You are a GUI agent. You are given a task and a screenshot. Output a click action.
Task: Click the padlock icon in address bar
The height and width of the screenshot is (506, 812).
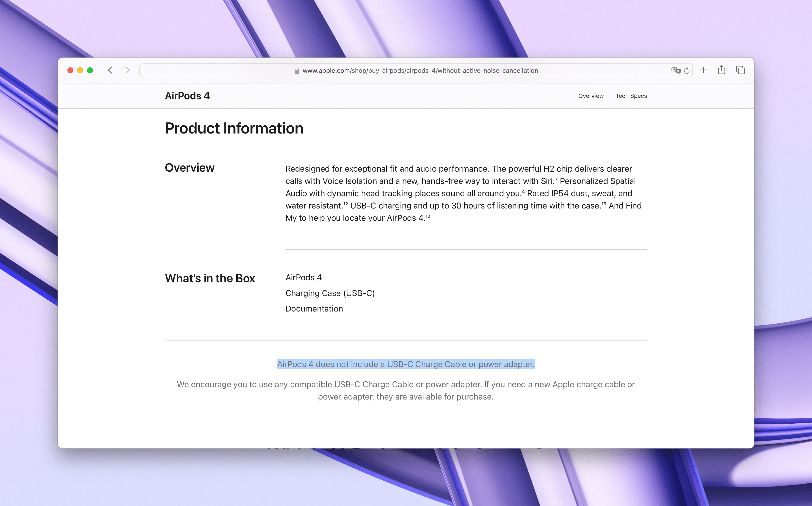(297, 71)
